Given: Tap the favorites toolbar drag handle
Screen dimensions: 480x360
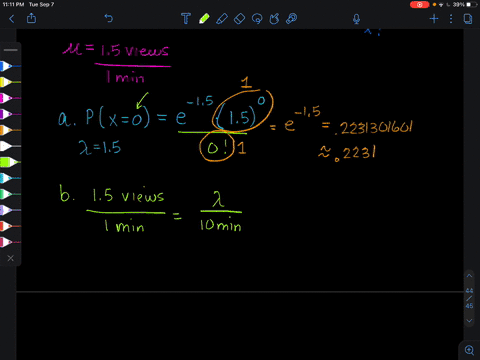Looking at the screenshot, I should pos(11,50).
